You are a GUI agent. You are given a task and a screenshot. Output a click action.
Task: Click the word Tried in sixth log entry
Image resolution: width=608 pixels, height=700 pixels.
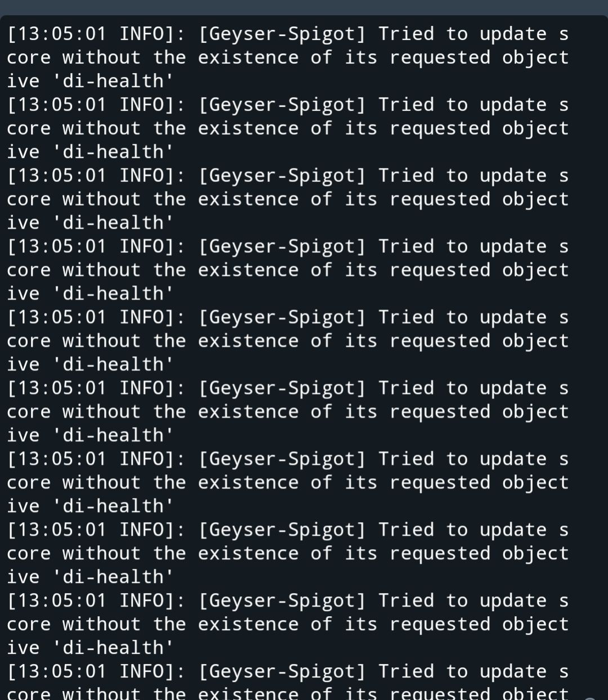point(406,389)
